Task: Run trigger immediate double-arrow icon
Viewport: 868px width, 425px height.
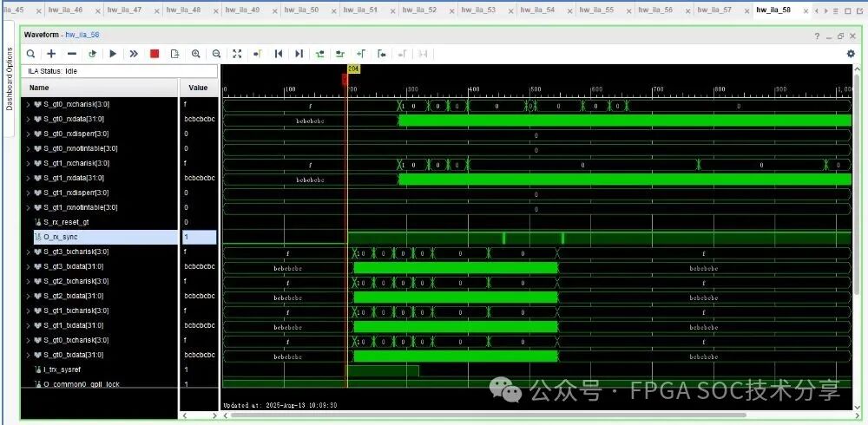Action: [134, 54]
